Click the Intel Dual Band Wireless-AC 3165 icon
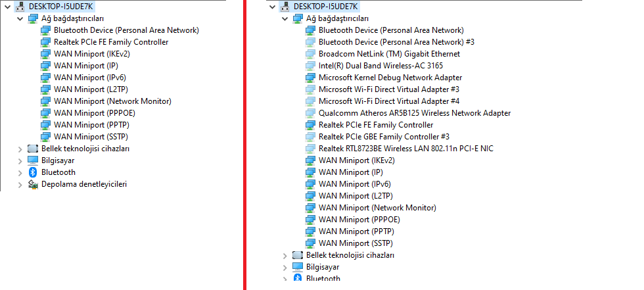The image size is (644, 290). (311, 66)
